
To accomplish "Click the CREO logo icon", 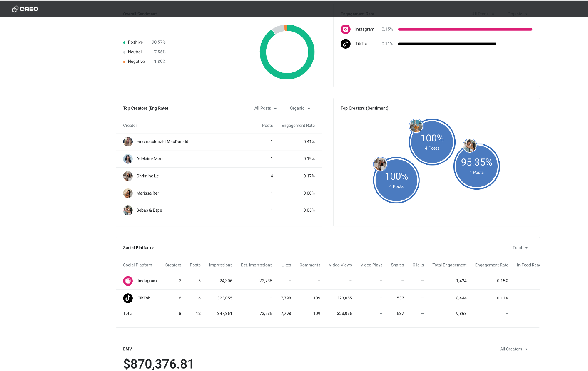I will pos(14,8).
